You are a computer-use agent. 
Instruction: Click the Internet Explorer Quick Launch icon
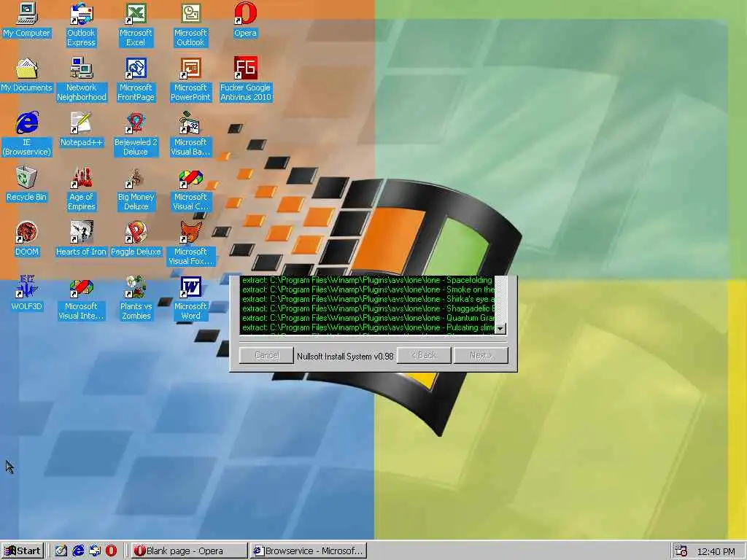(78, 551)
